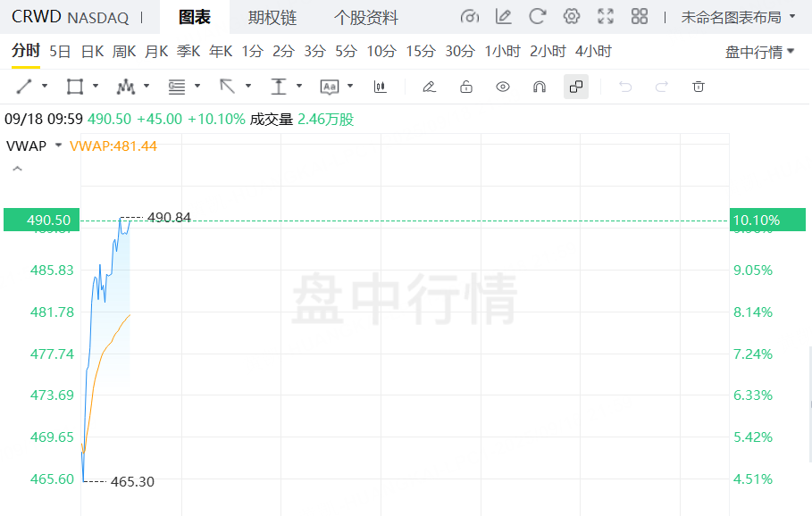Select the 月K timeframe
The image size is (812, 516).
pos(156,51)
